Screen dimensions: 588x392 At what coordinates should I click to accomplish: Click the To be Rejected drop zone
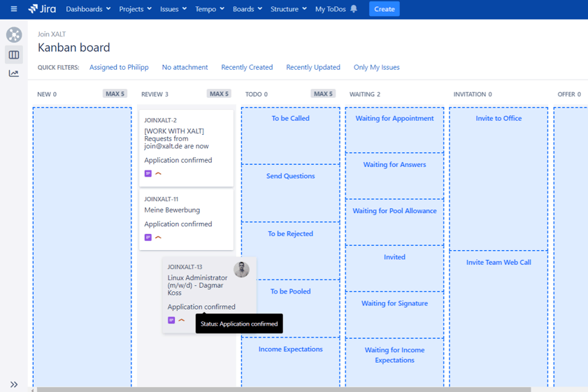coord(291,251)
